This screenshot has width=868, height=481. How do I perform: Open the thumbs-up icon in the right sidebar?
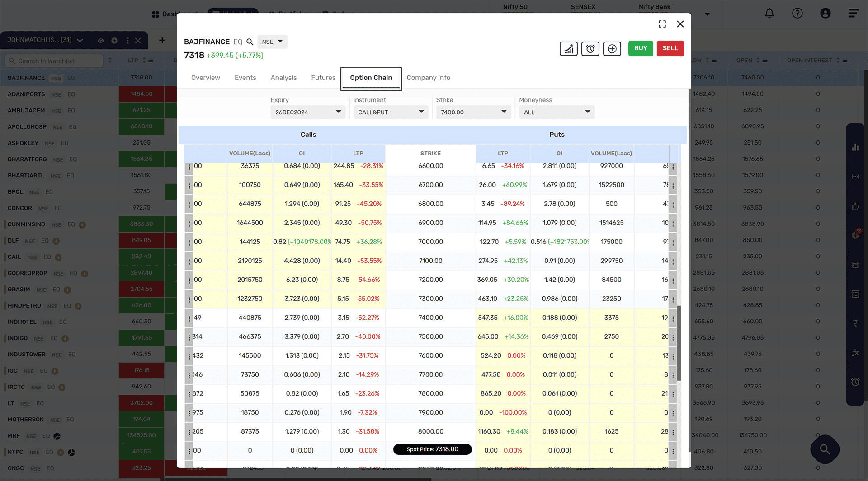855,206
